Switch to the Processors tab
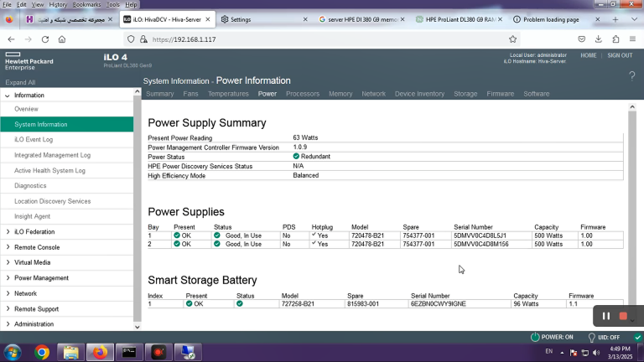 tap(303, 94)
